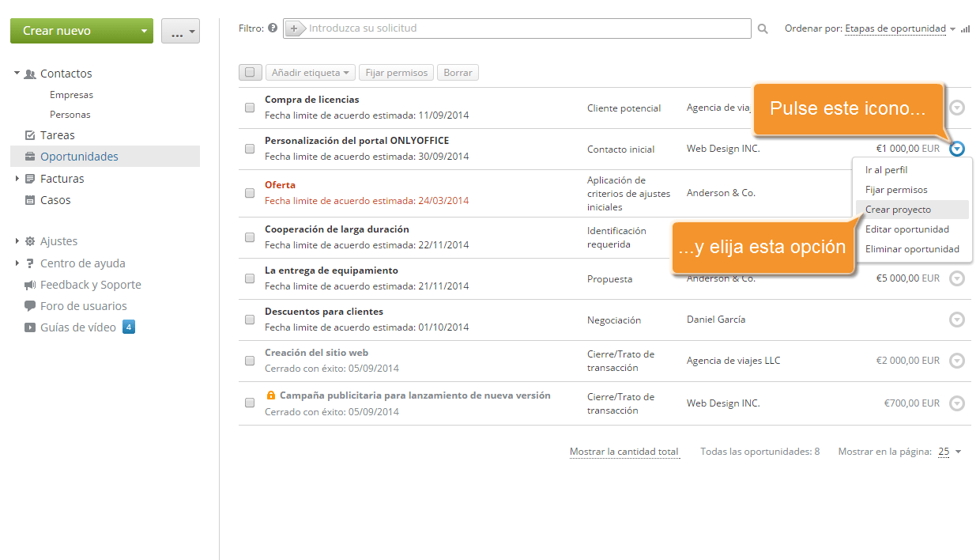
Task: Click the video guides badge showing 4
Action: [x=129, y=327]
